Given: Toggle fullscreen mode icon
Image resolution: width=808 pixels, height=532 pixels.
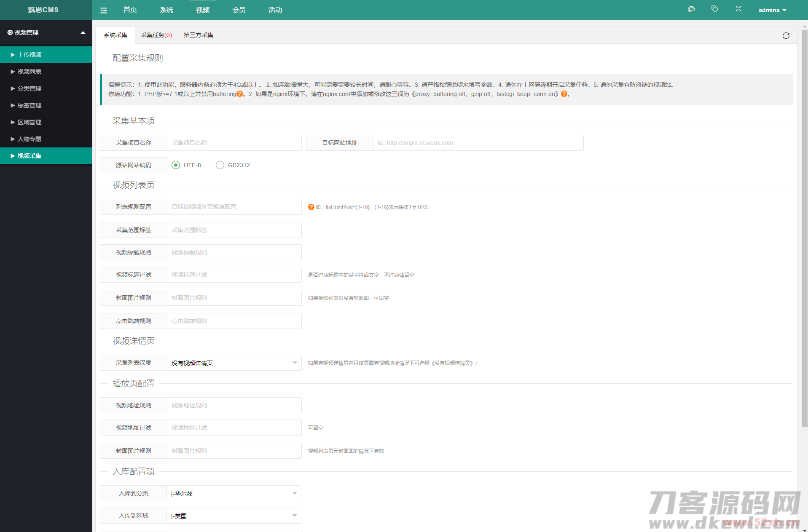Looking at the screenshot, I should (738, 9).
